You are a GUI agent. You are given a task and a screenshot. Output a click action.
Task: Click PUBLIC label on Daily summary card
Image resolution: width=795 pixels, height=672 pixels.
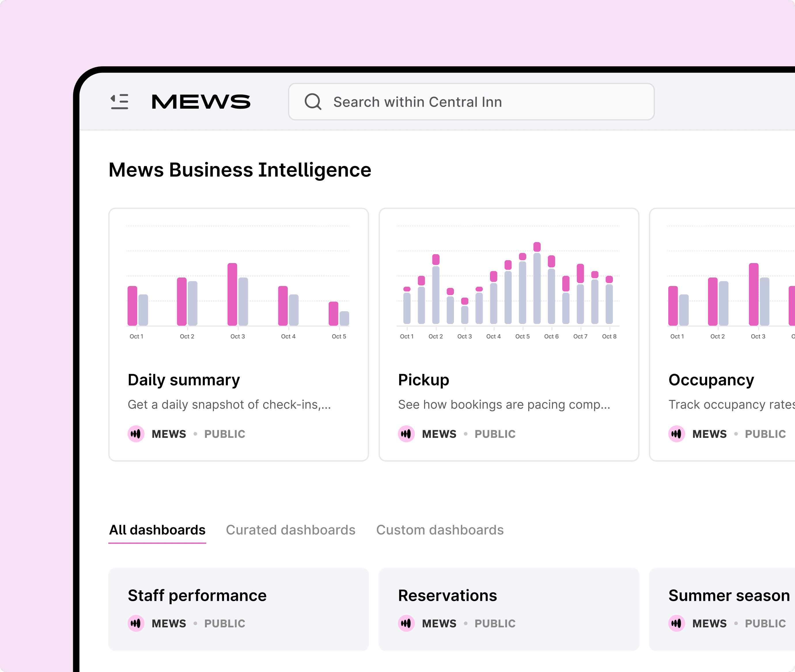[x=225, y=434]
